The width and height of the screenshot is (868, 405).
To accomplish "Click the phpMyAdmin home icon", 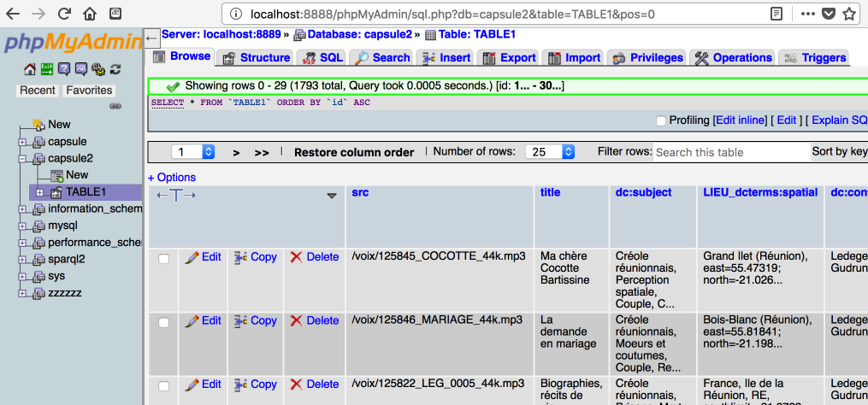I will (30, 69).
